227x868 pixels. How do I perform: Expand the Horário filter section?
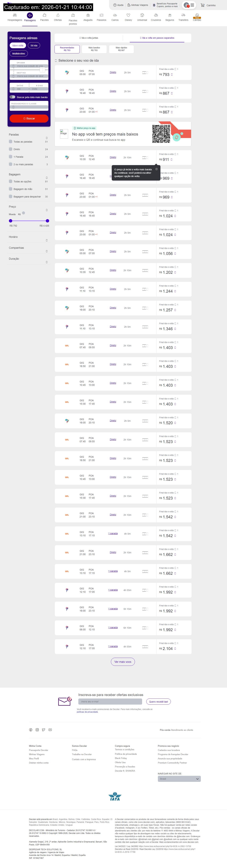point(46,240)
